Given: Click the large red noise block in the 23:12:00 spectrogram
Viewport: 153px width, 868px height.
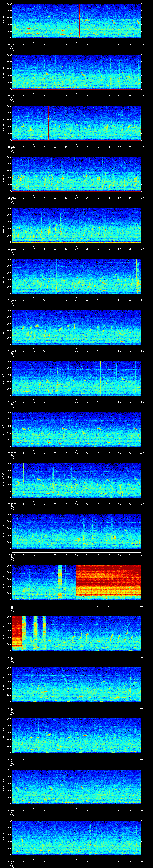Looking at the screenshot, I should 108,582.
